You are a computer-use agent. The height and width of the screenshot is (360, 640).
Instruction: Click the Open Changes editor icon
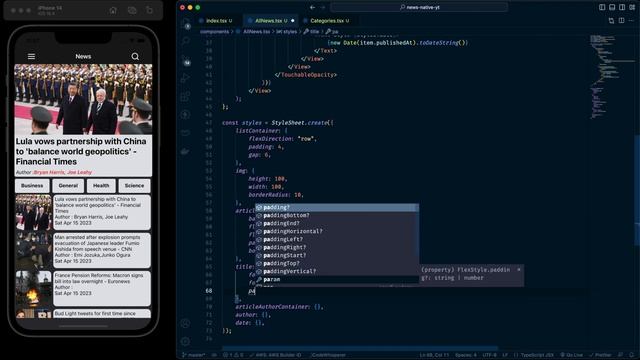click(x=611, y=20)
